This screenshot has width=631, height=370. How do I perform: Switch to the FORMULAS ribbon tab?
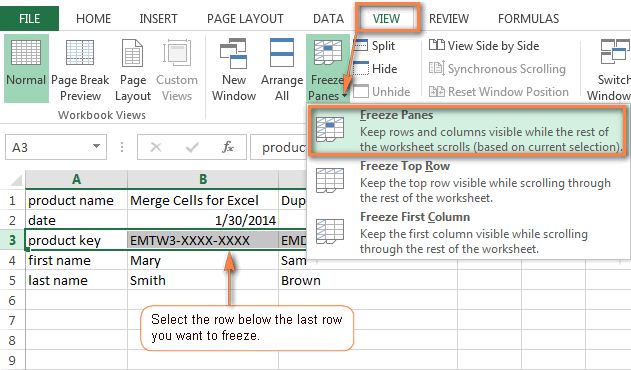[528, 19]
